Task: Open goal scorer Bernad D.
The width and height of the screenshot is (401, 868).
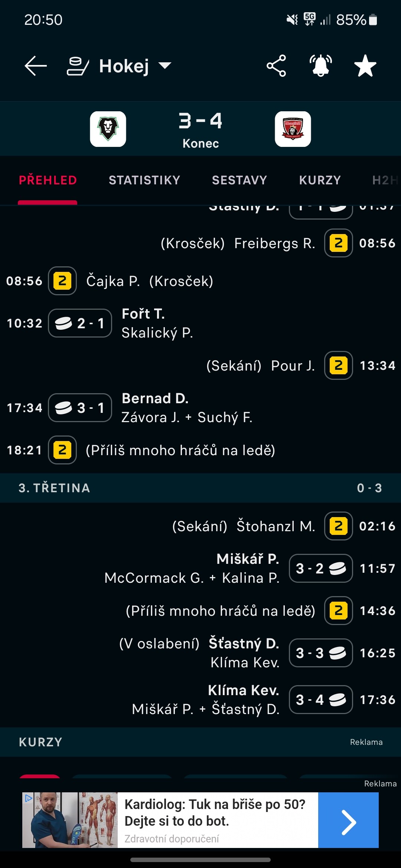Action: (x=155, y=398)
